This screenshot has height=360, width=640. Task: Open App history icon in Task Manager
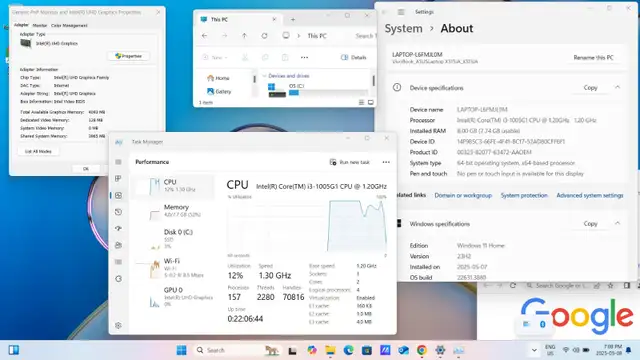[118, 212]
